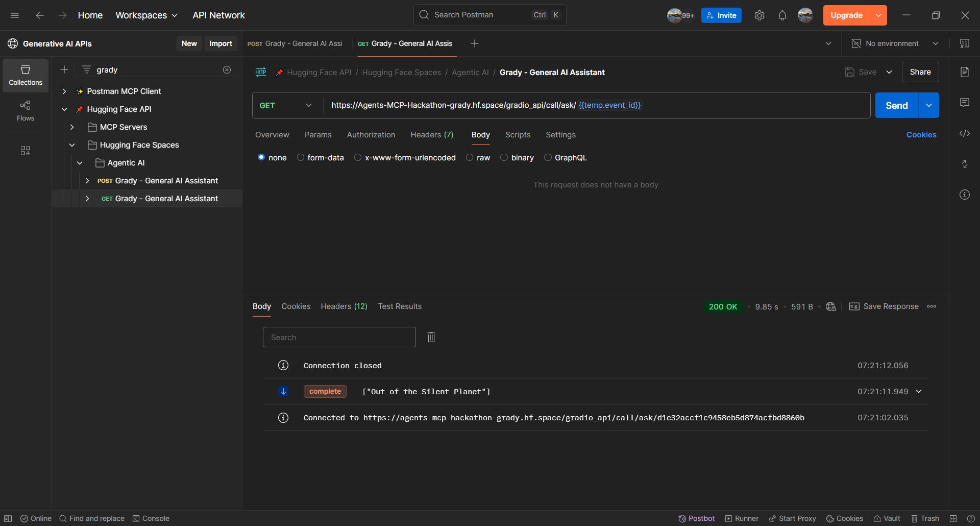Viewport: 980px width, 526px height.
Task: Open Postbot in the status bar
Action: [x=696, y=518]
